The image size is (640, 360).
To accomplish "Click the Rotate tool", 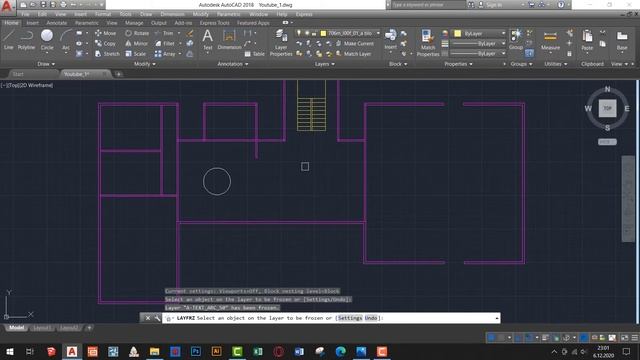I will (137, 33).
